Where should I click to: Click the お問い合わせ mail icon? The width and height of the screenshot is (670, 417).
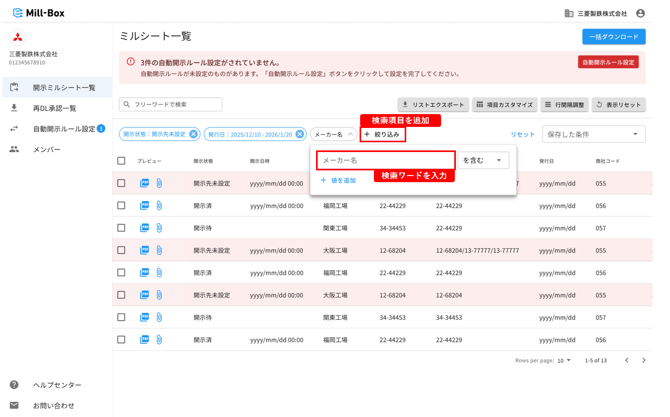tap(14, 405)
